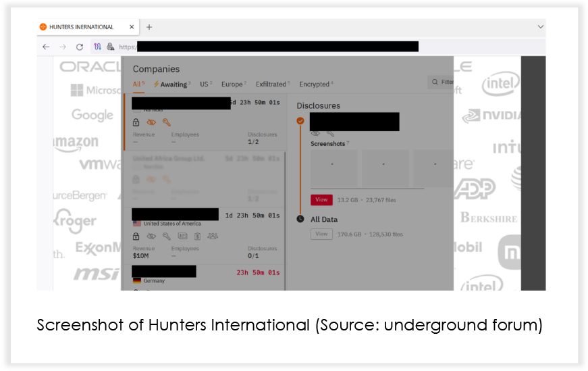
Task: Click the red 23h 50m 01s countdown
Action: (x=258, y=272)
